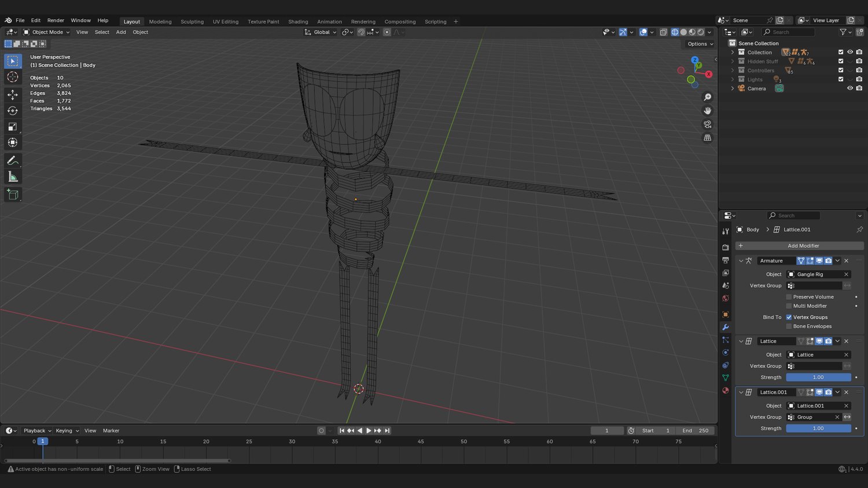Image resolution: width=868 pixels, height=488 pixels.
Task: Enable Multi Modifier checkbox
Action: coord(789,306)
